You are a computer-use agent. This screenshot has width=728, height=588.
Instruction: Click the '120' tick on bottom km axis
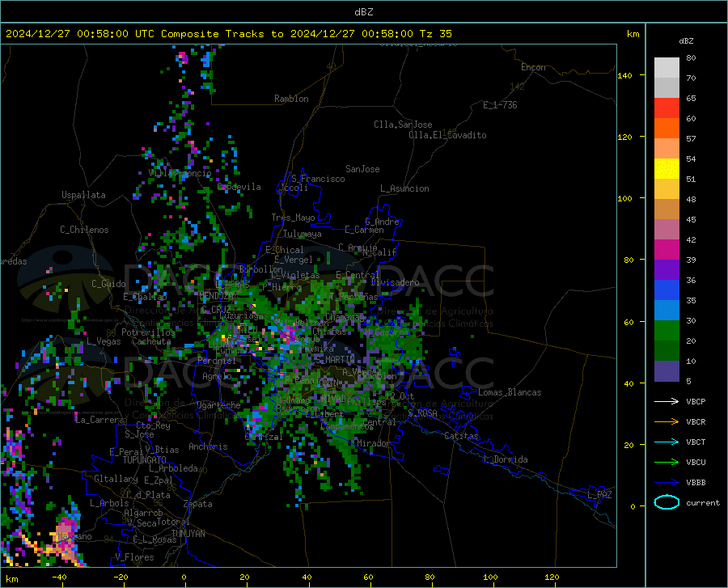tap(552, 577)
